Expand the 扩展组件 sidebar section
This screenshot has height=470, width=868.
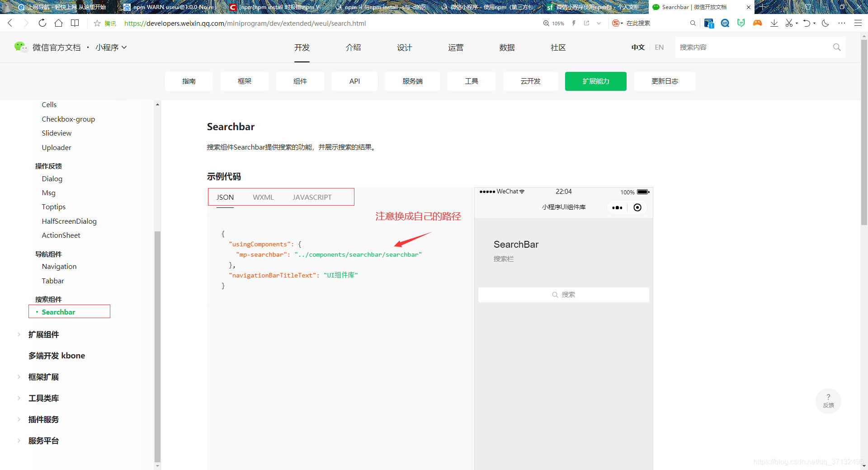(x=44, y=334)
